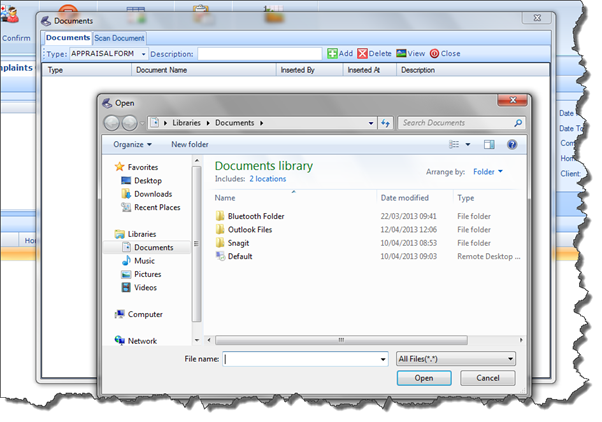602x422 pixels.
Task: Change the view with the view icon
Action: 454,144
